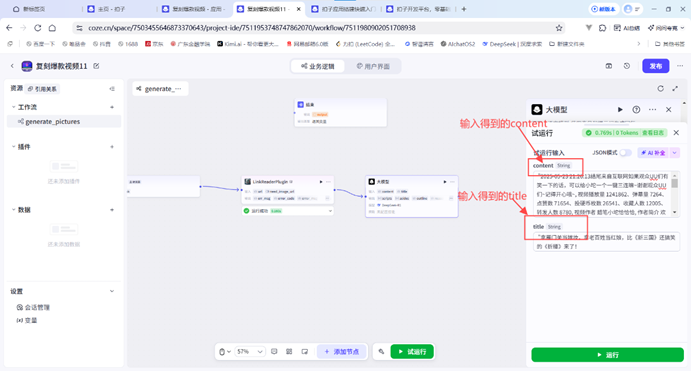Select the generate_pictures workflow item

pyautogui.click(x=64, y=122)
